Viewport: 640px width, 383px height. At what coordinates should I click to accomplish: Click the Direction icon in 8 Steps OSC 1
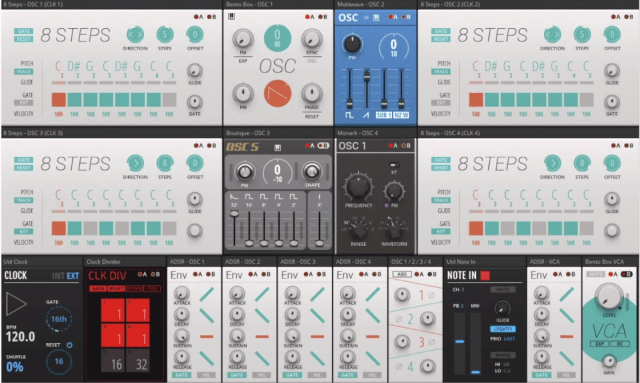135,35
